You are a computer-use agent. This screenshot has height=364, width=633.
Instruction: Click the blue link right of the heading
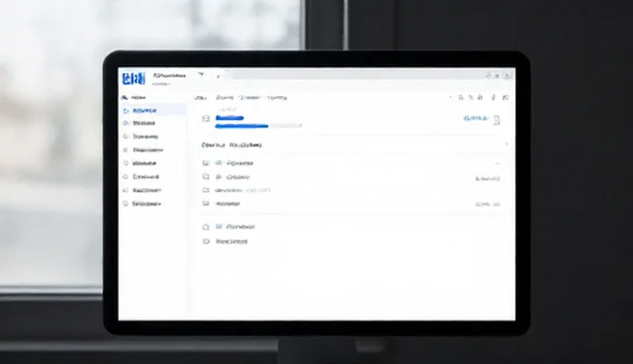(x=476, y=119)
